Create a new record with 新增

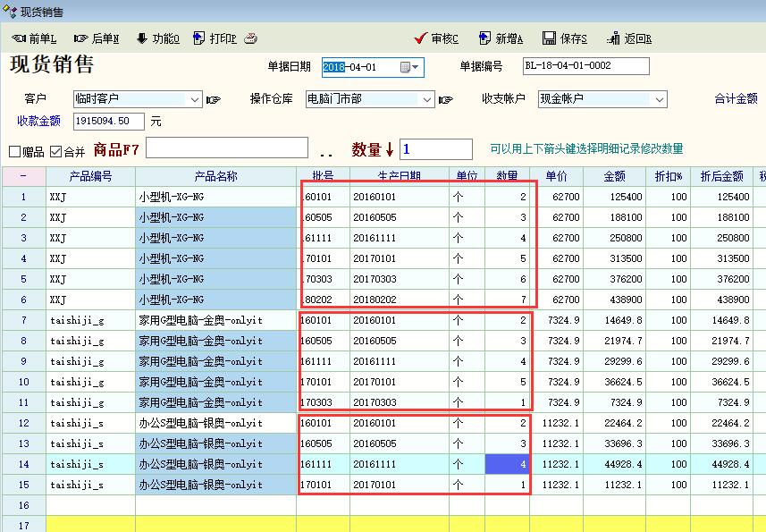[x=501, y=38]
